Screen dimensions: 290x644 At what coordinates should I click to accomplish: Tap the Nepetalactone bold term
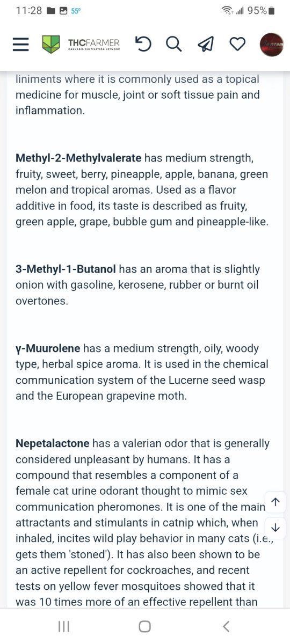53,444
